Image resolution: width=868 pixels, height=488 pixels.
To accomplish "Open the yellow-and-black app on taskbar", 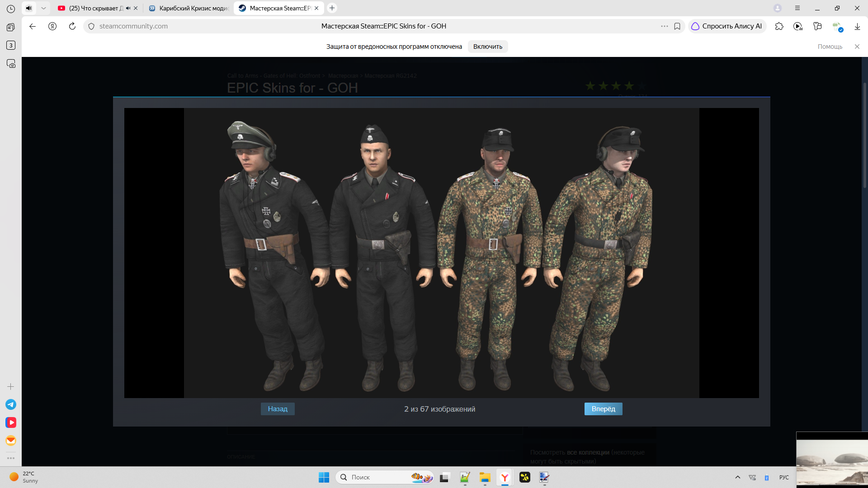I will [525, 477].
